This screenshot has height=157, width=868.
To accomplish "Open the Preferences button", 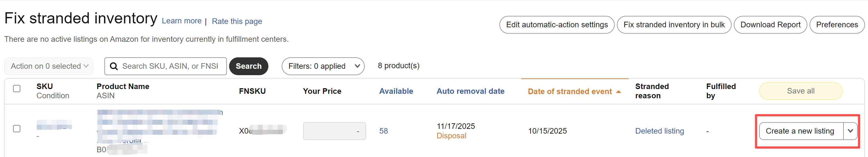I will click(837, 25).
